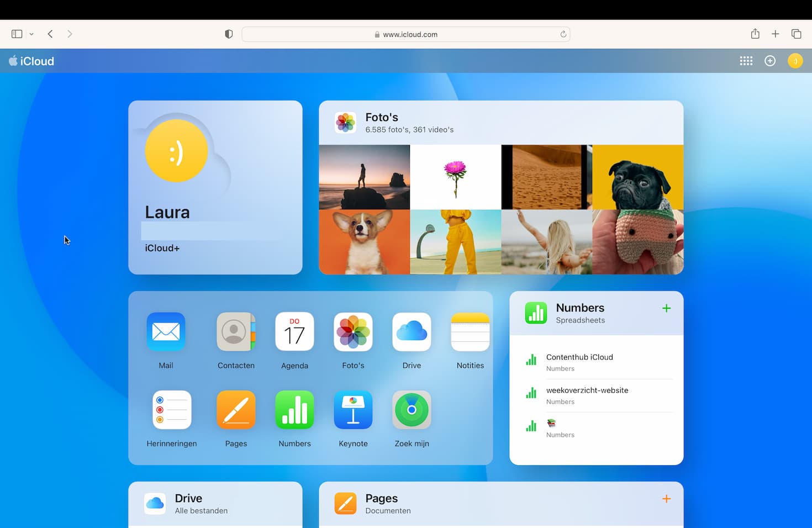Launch the Foto's app icon
812x528 pixels.
pos(353,331)
